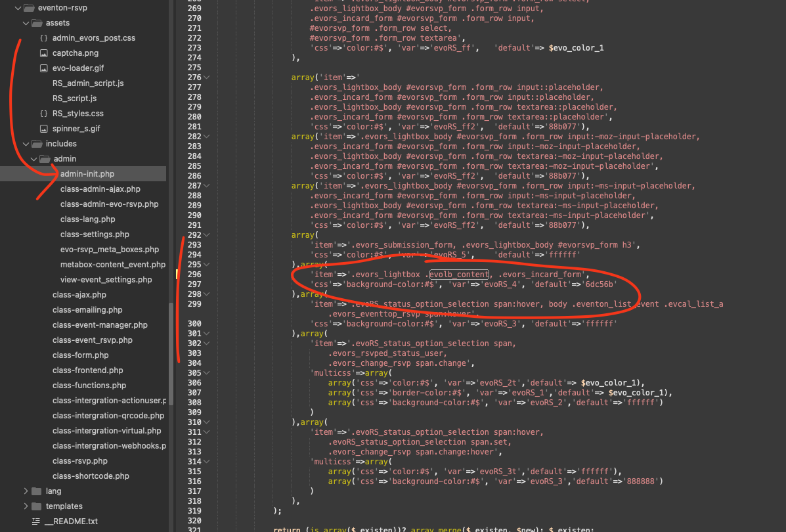The image size is (786, 532).
Task: Expand the lang folder
Action: (x=26, y=491)
